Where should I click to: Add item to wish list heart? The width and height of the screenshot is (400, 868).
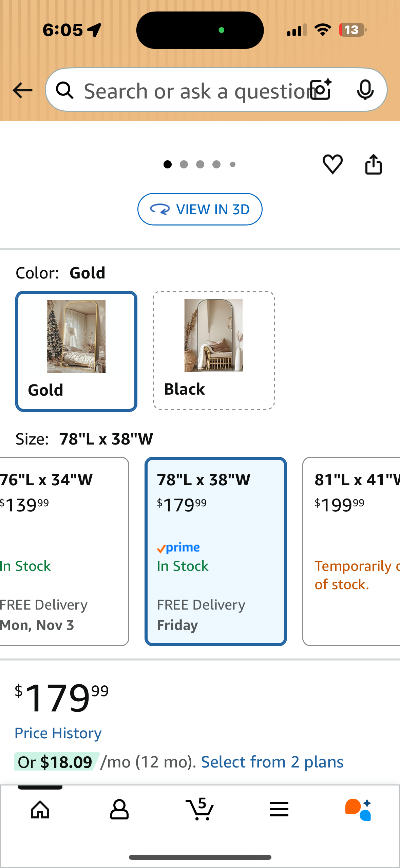click(x=332, y=164)
